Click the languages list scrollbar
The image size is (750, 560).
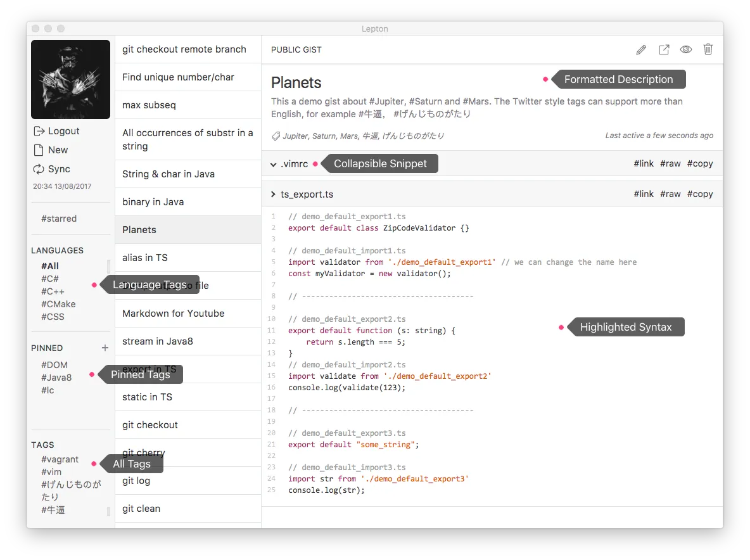tap(108, 266)
